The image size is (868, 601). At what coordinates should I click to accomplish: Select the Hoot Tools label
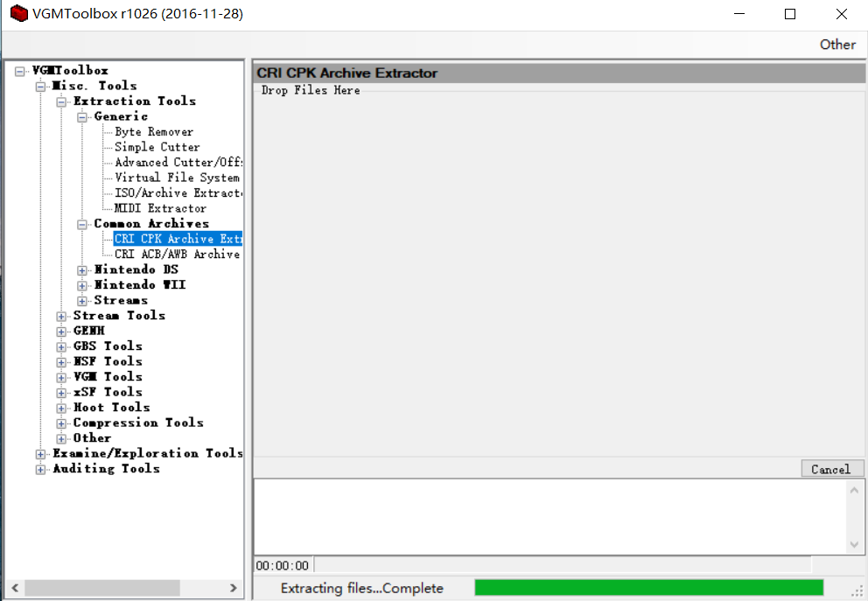pyautogui.click(x=111, y=408)
